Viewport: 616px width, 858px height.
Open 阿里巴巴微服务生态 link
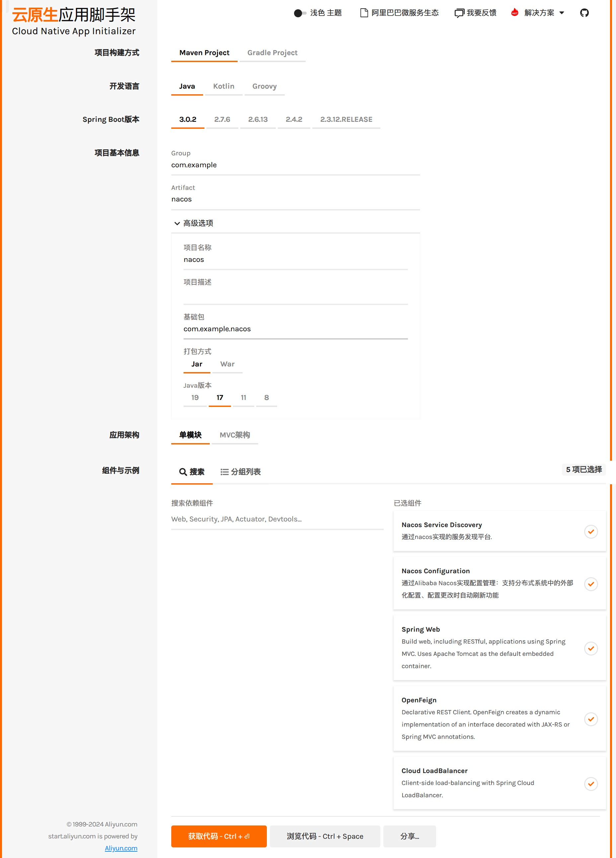399,13
